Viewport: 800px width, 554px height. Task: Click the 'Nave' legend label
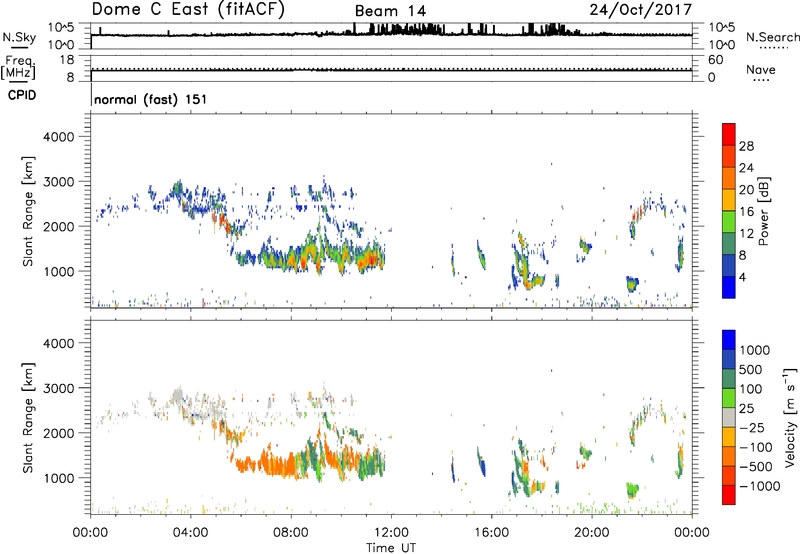pyautogui.click(x=761, y=69)
